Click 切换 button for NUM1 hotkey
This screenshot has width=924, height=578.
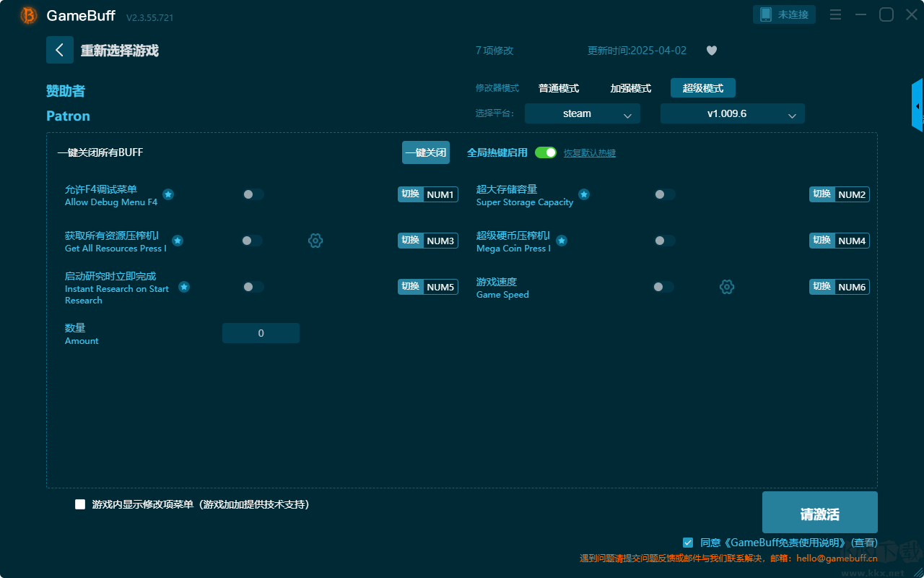click(410, 194)
